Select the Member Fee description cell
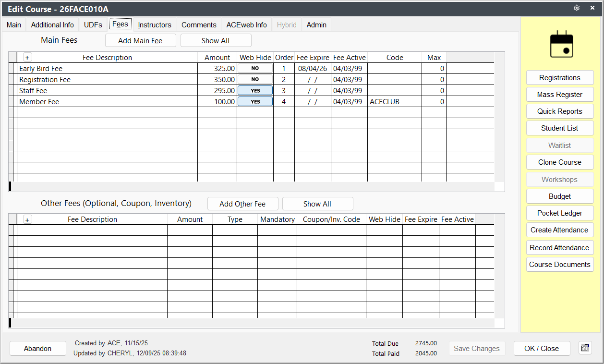The image size is (604, 364). point(107,102)
